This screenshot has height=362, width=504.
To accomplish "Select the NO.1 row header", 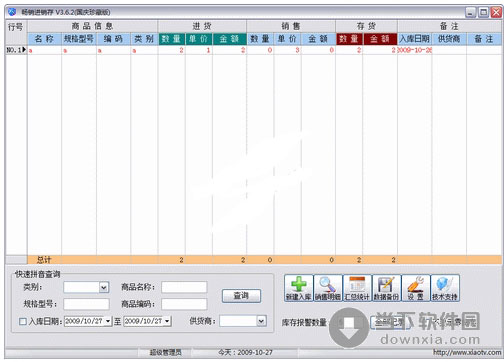I will [x=16, y=50].
